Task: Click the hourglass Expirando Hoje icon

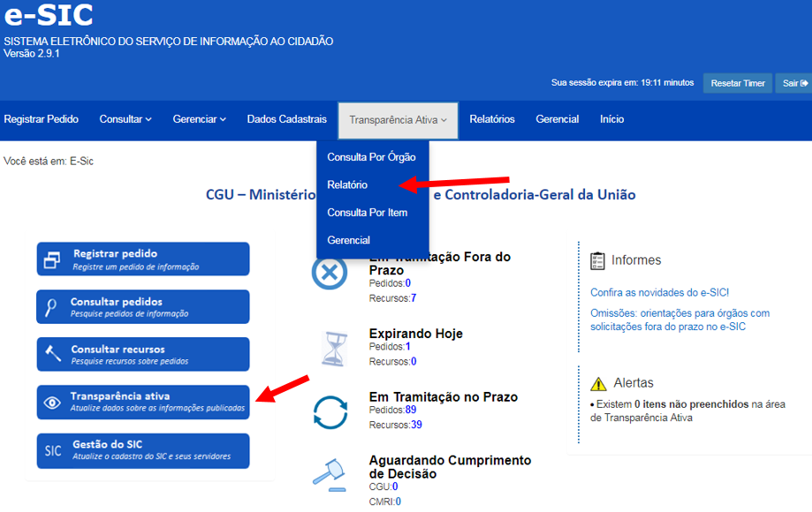Action: pyautogui.click(x=334, y=349)
